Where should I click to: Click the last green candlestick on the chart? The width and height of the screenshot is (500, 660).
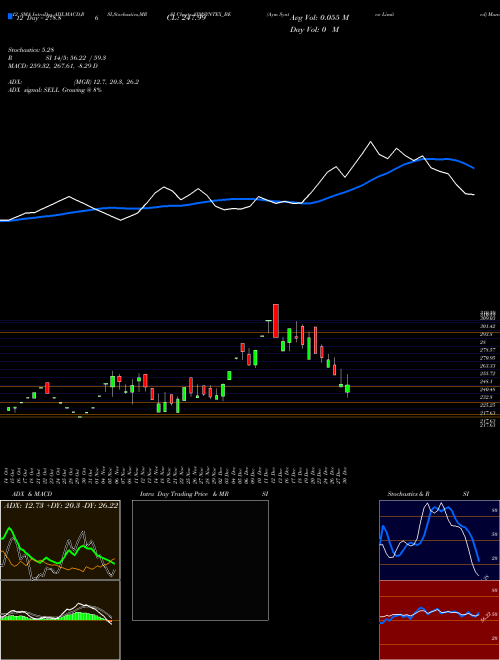point(347,389)
